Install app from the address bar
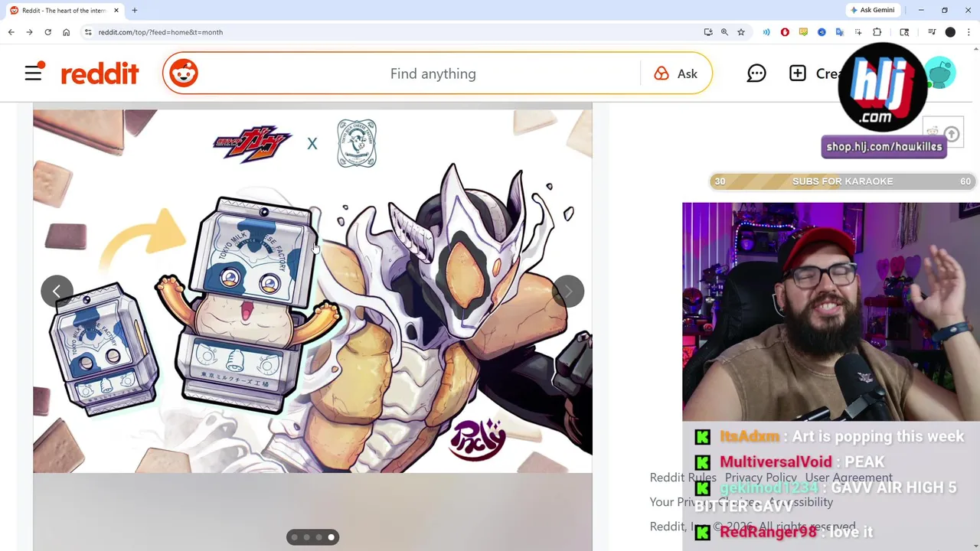Image resolution: width=980 pixels, height=551 pixels. click(708, 32)
